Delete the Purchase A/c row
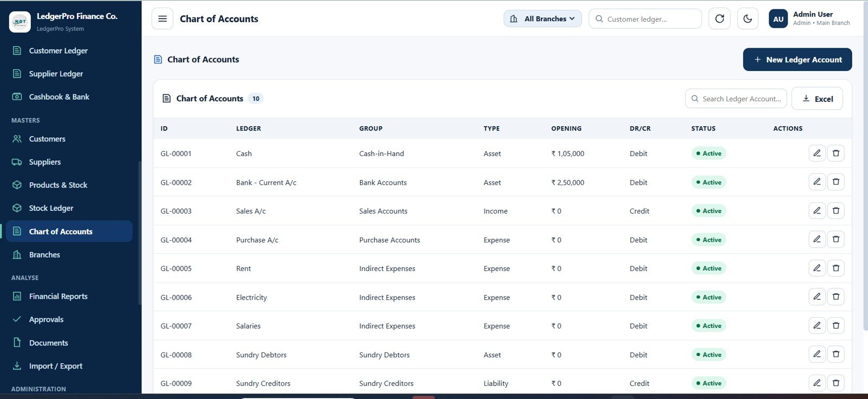The width and height of the screenshot is (868, 399). (836, 240)
